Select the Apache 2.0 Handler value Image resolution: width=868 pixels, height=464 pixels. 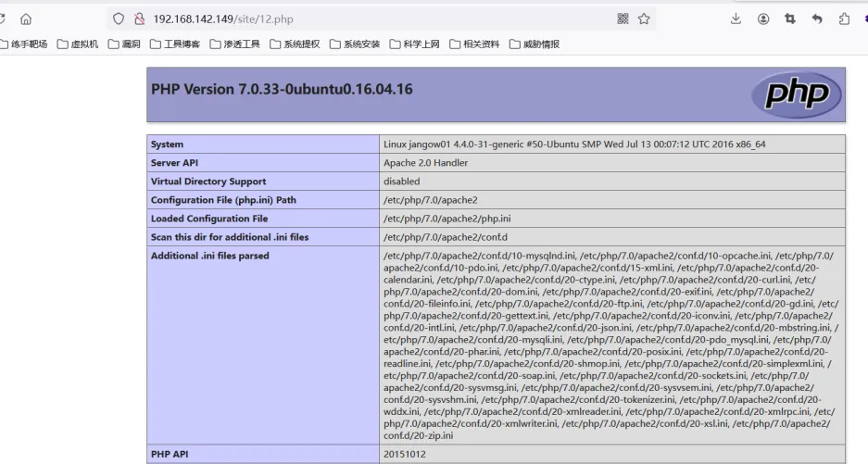426,163
